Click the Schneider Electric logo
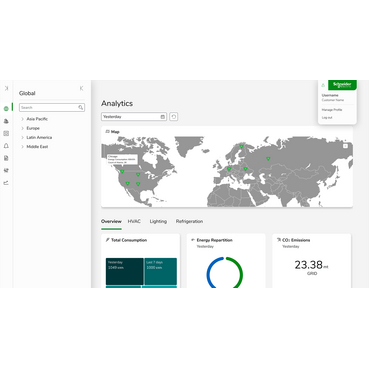369x369 pixels. tap(342, 85)
